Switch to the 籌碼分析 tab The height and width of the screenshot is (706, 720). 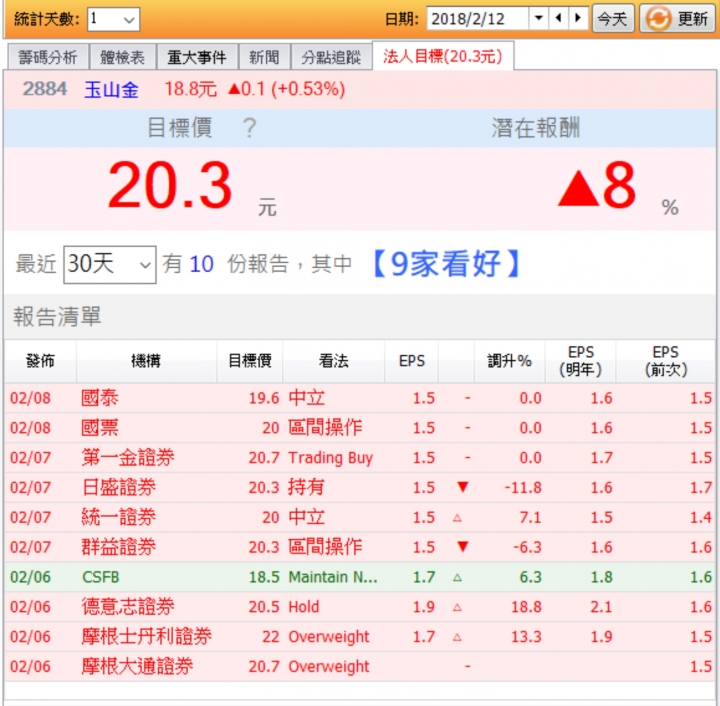click(48, 57)
